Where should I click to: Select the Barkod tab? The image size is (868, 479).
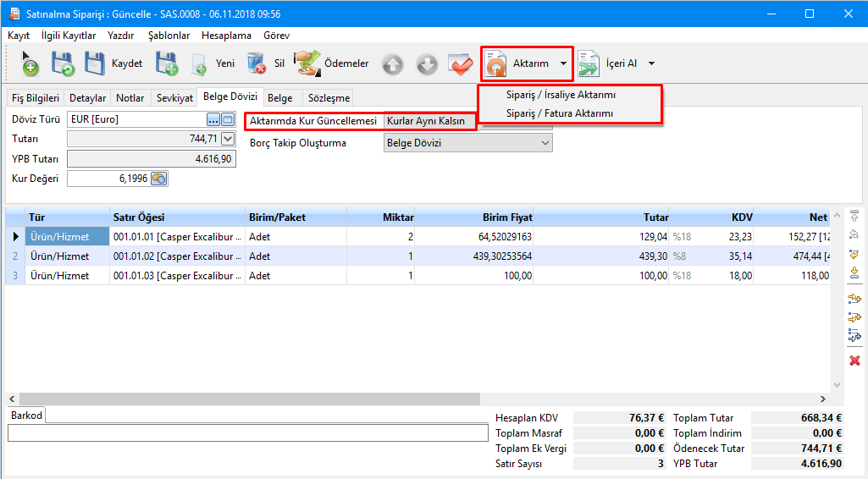26,416
